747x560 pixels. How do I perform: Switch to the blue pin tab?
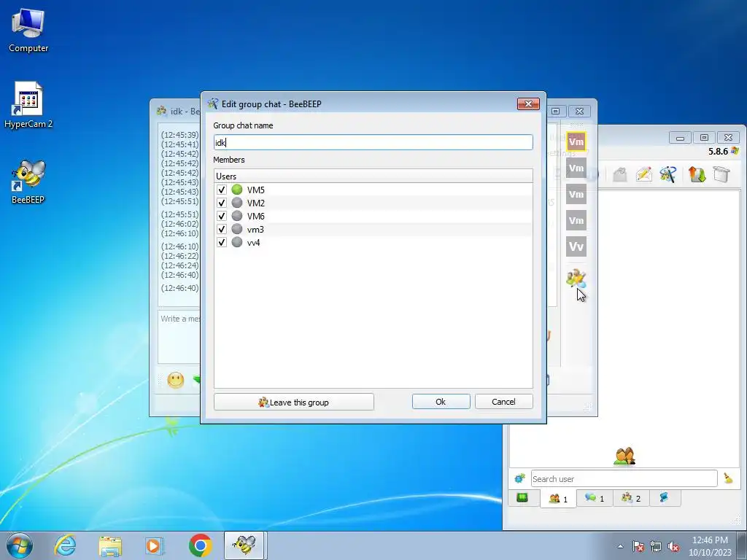tap(664, 498)
